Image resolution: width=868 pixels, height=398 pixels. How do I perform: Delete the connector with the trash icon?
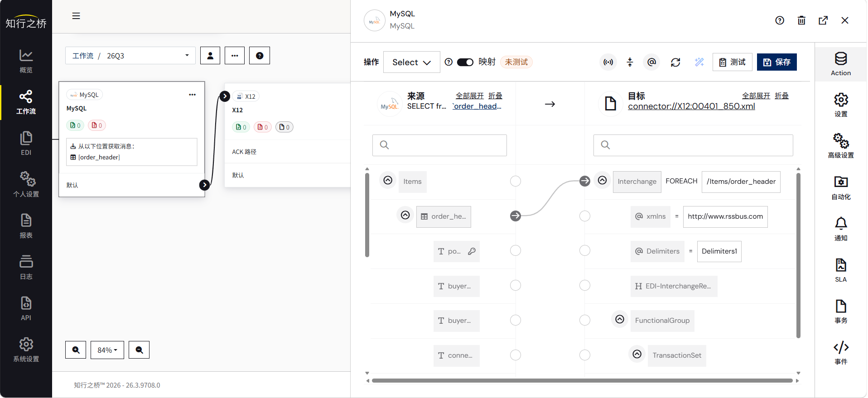click(x=801, y=20)
